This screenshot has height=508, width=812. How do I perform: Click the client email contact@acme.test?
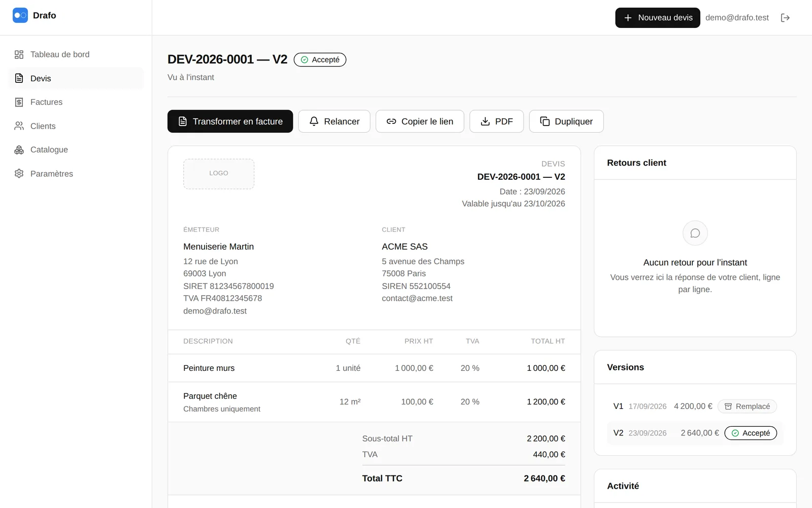(x=417, y=299)
